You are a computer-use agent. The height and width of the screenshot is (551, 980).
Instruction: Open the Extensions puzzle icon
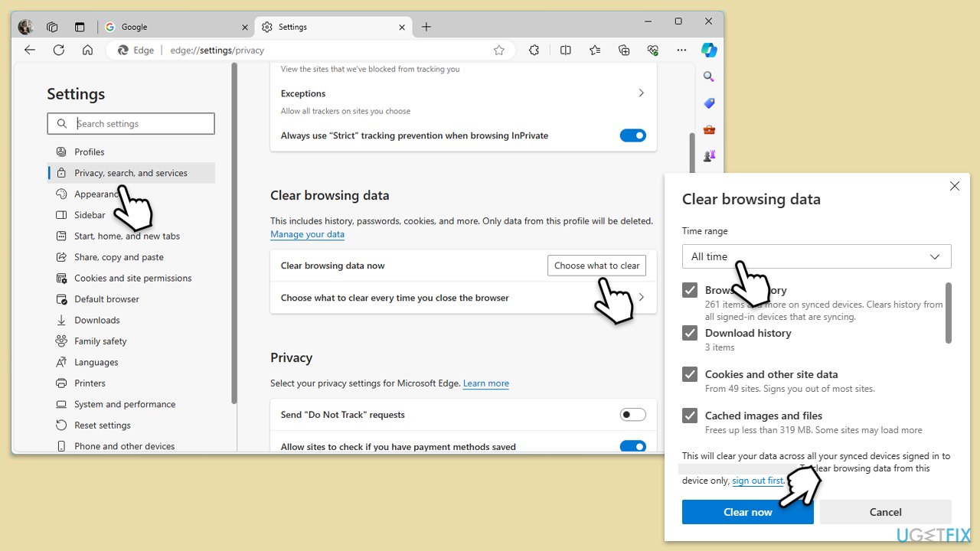click(x=534, y=50)
